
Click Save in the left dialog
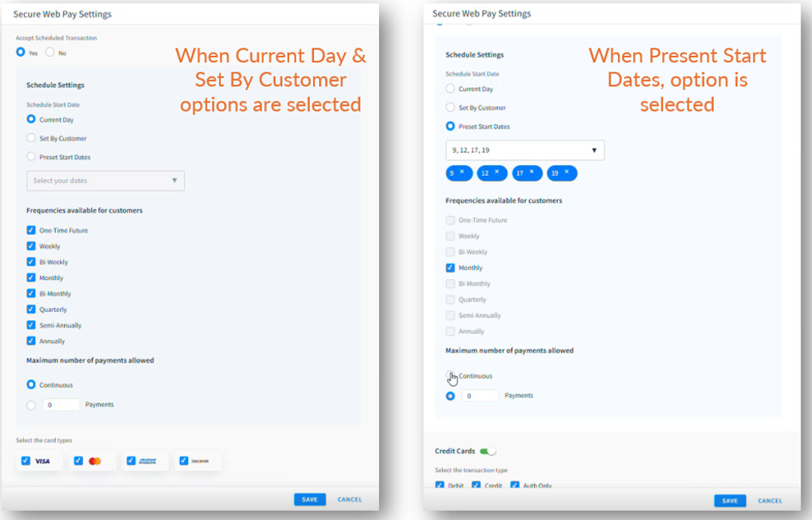click(x=310, y=499)
